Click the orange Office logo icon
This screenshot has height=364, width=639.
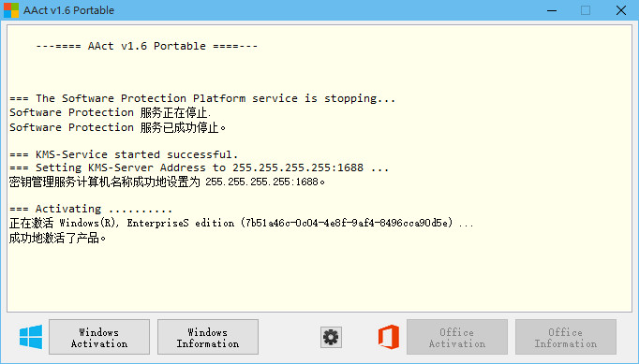coord(389,337)
